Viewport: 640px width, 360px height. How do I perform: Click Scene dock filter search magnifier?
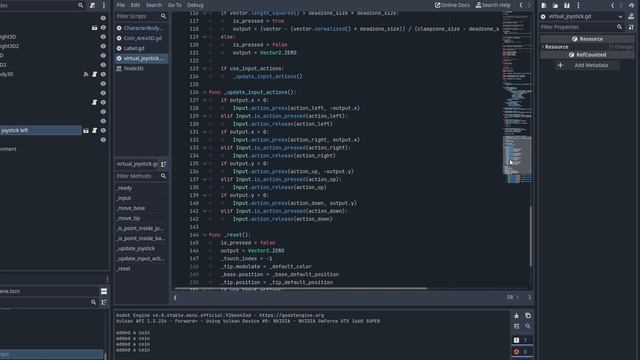[80, 5]
